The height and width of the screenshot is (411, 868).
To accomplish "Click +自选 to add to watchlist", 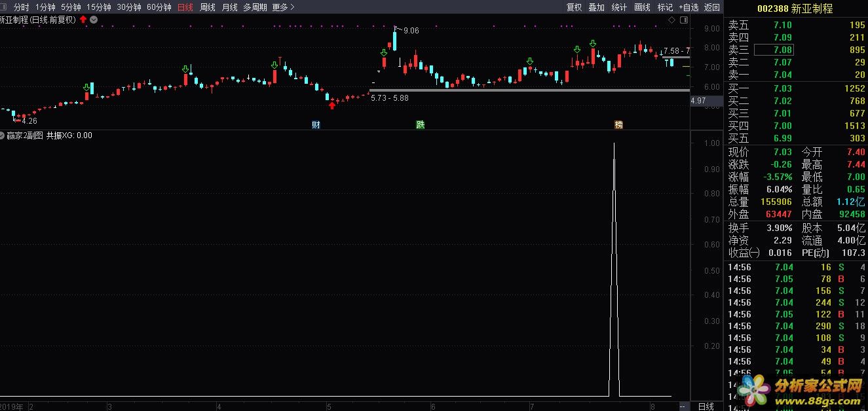I will point(689,7).
